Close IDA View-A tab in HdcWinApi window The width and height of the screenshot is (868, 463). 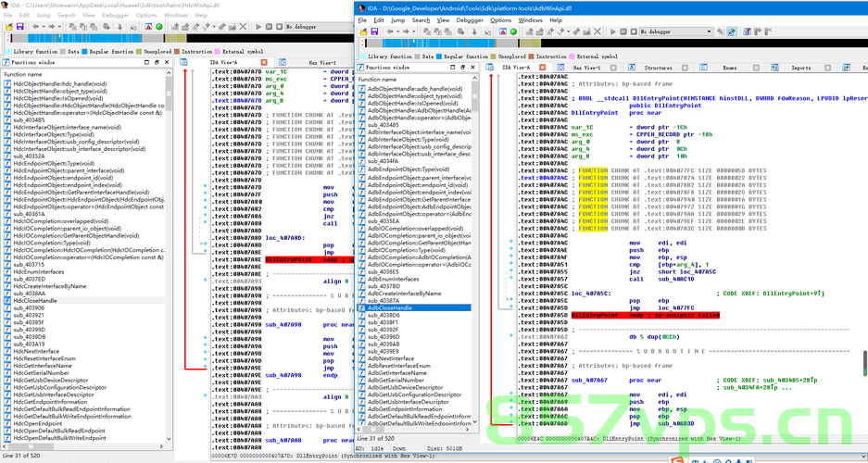tap(264, 63)
